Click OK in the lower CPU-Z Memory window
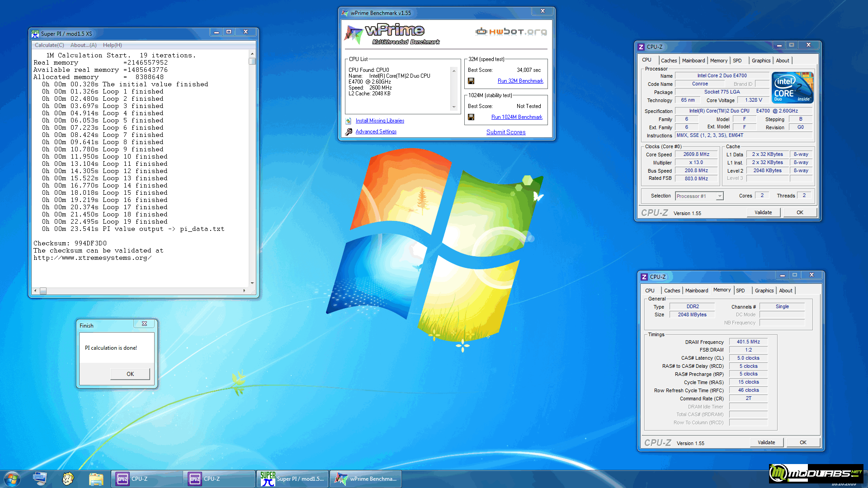Viewport: 868px width, 488px height. click(x=803, y=442)
